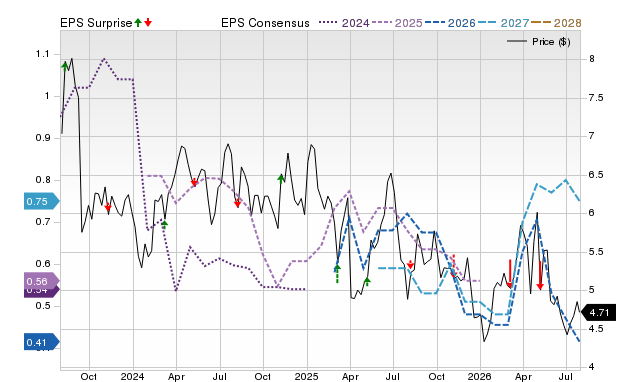Click the EPS Consensus legend title

[x=265, y=23]
